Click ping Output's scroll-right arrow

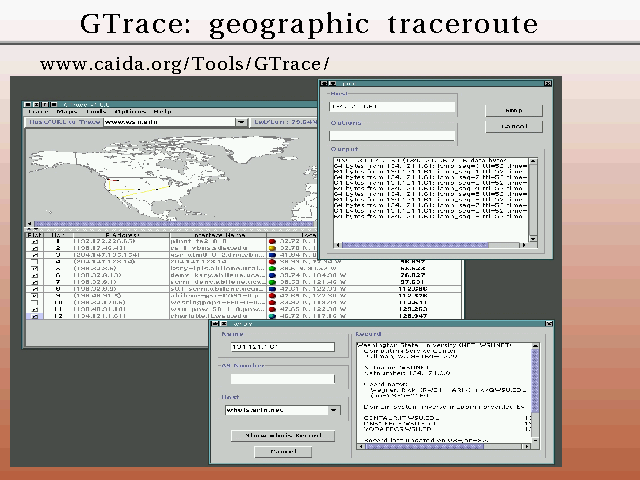coord(523,245)
